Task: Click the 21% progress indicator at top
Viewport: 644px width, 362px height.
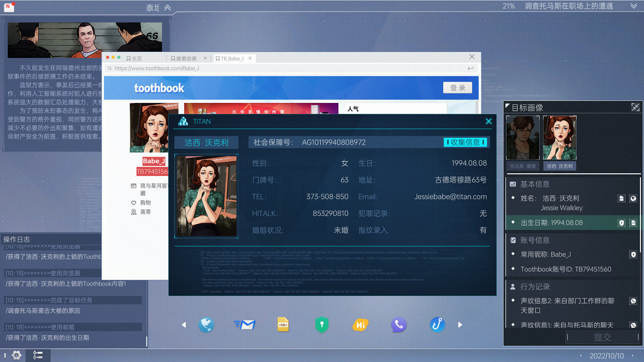Action: (x=508, y=6)
